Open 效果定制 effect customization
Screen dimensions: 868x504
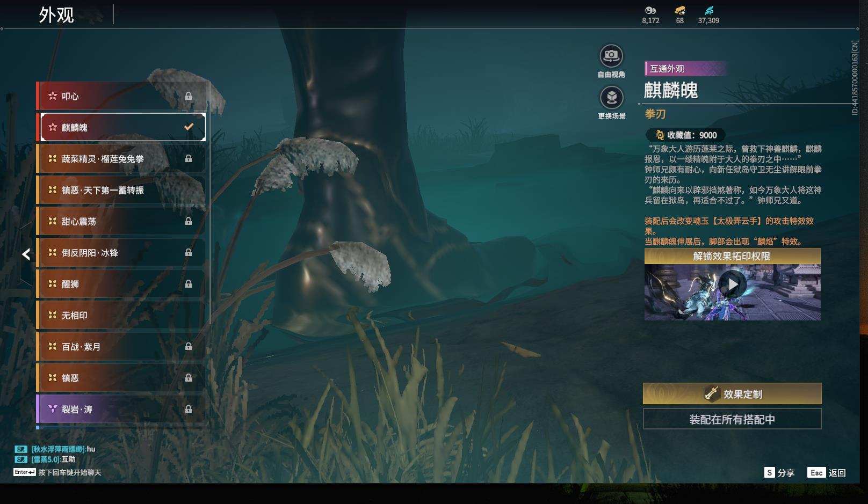[x=732, y=394]
